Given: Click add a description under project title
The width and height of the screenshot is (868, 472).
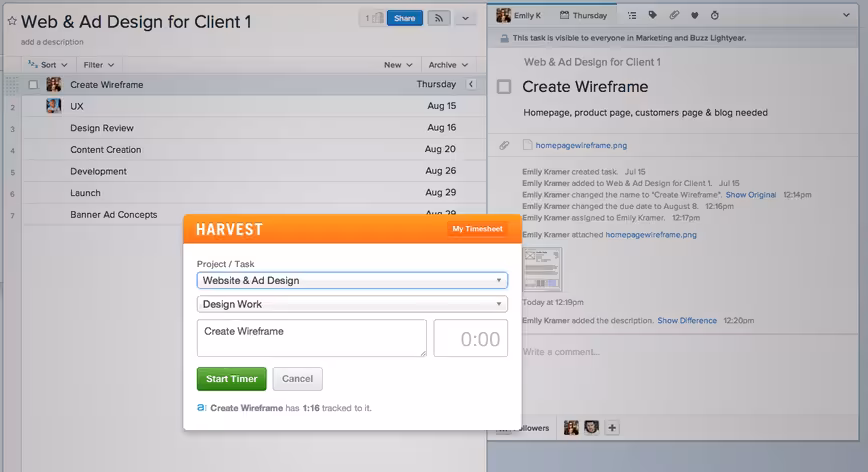Looking at the screenshot, I should (x=52, y=42).
